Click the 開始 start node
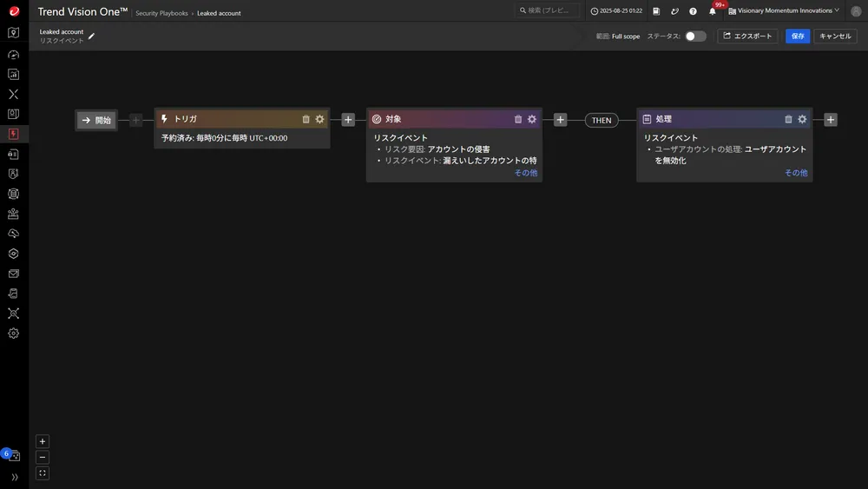 point(96,120)
